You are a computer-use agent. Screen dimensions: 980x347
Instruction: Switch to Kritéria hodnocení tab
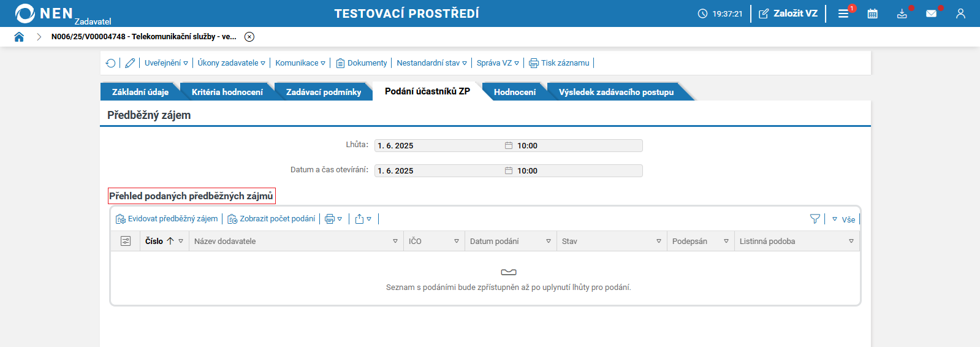click(227, 92)
